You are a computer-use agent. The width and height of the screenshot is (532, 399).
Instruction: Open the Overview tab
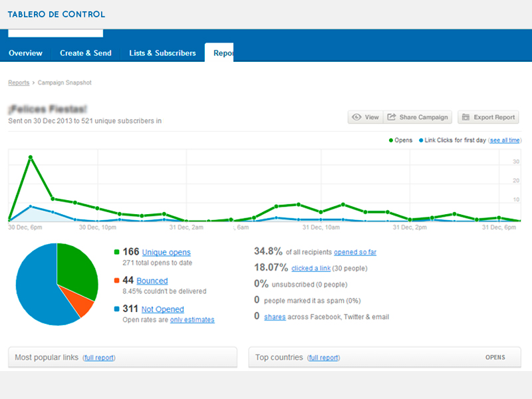pyautogui.click(x=25, y=53)
